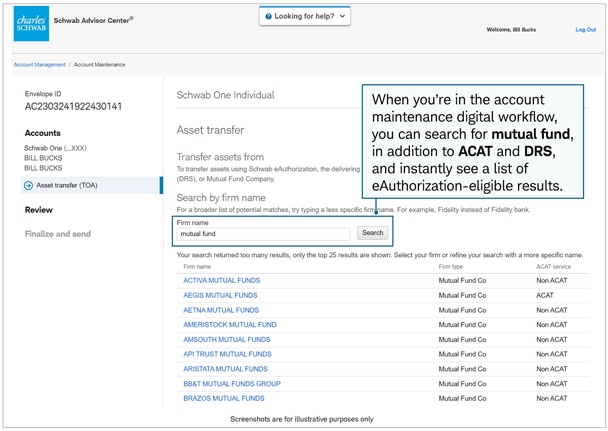This screenshot has height=431, width=608.
Task: Click Envelope ID AC2303241922430141
Action: 73,107
